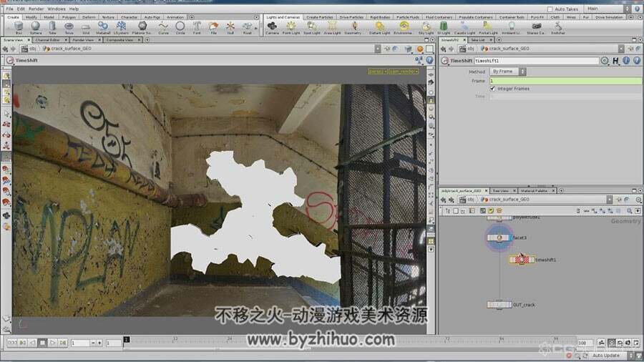Add a GI Light from the shelf
644x362 pixels.
[444, 28]
